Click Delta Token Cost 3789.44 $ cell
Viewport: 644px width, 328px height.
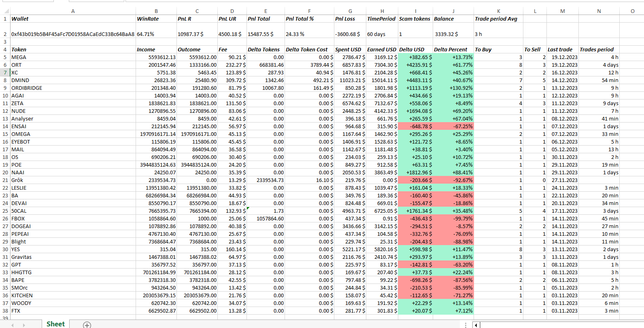[x=309, y=65]
